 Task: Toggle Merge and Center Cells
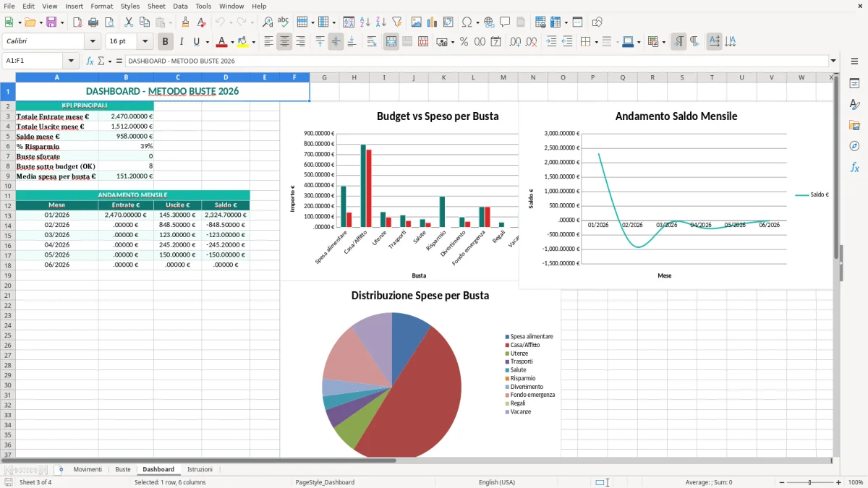point(391,42)
